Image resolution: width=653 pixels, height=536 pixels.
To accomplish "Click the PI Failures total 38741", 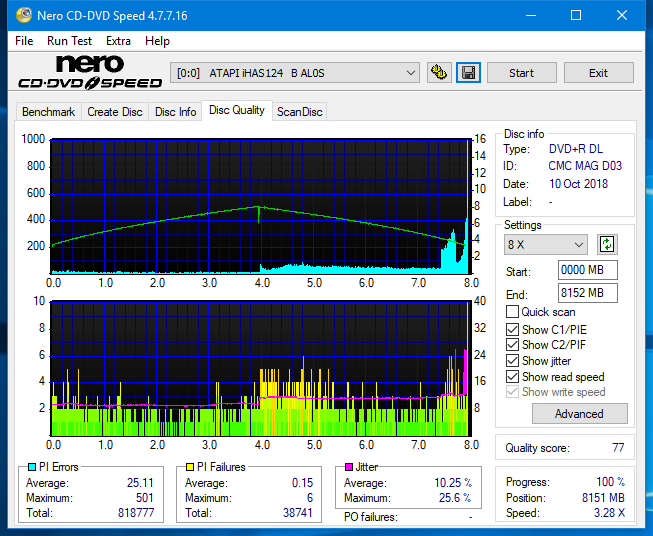I will point(298,512).
